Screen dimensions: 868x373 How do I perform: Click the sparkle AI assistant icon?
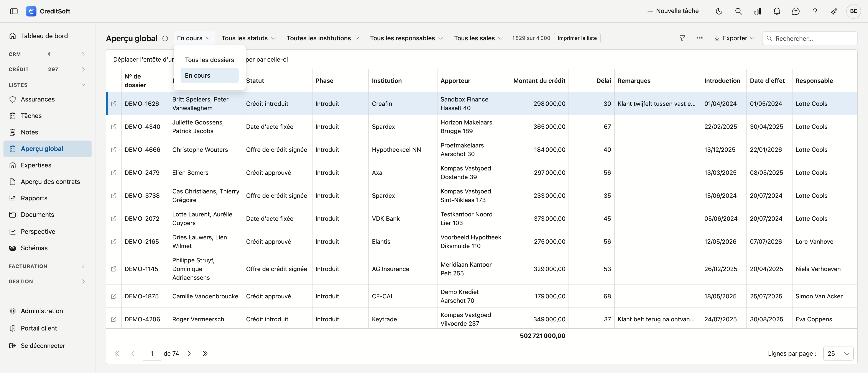(x=834, y=11)
